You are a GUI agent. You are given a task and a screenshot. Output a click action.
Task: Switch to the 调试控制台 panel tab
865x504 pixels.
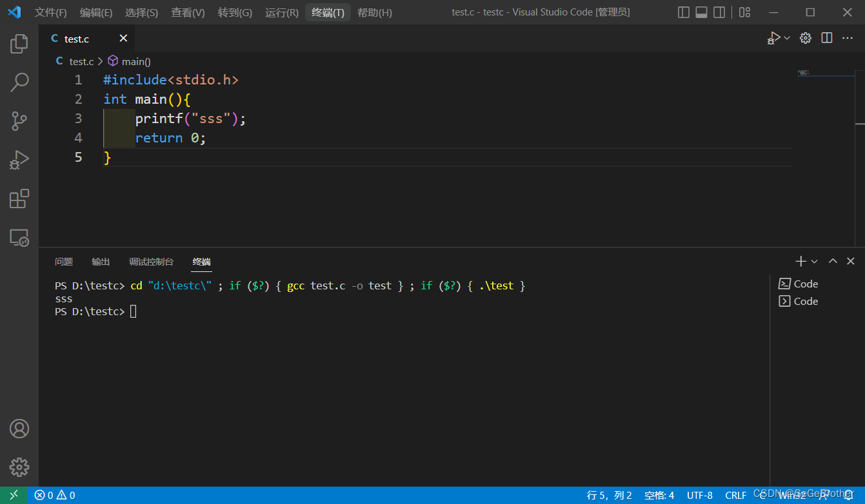tap(151, 262)
